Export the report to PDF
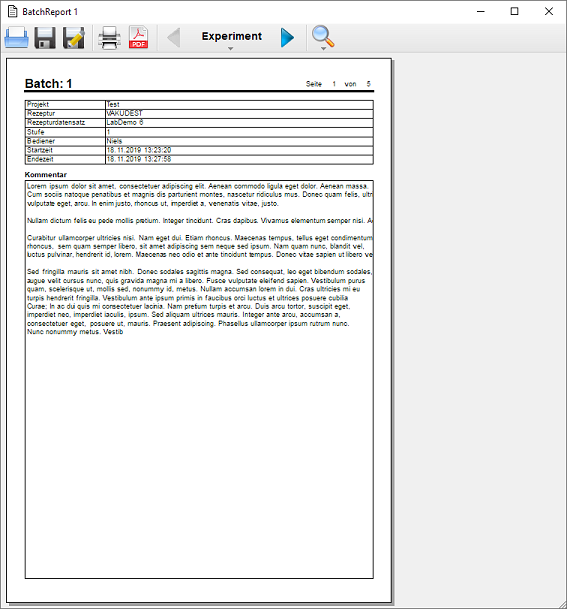Screen dimensions: 567x609 (x=139, y=37)
